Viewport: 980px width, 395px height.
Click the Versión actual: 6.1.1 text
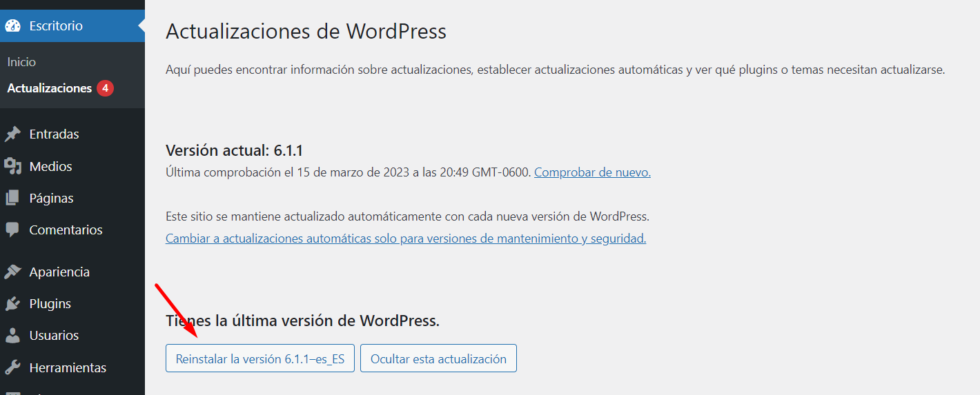(235, 150)
